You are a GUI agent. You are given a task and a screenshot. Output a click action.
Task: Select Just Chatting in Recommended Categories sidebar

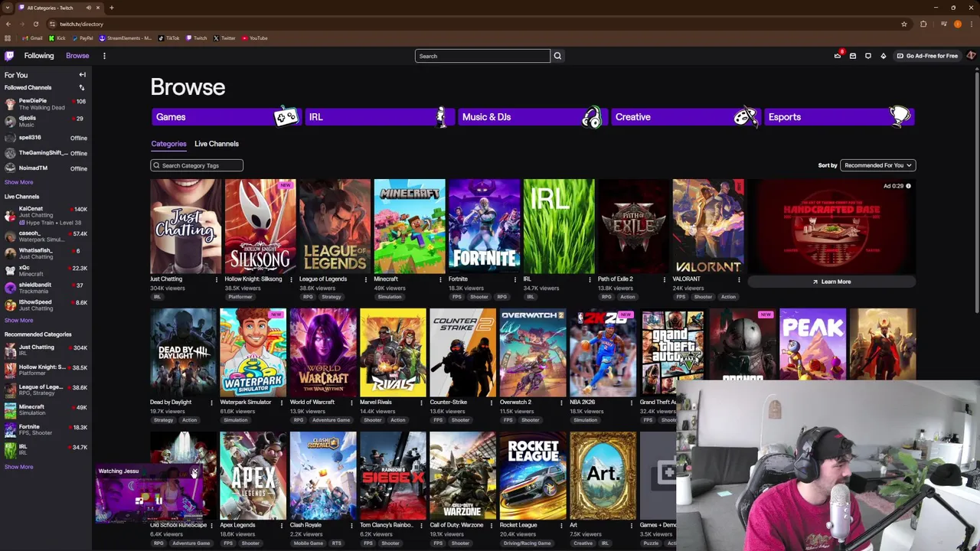(x=46, y=350)
